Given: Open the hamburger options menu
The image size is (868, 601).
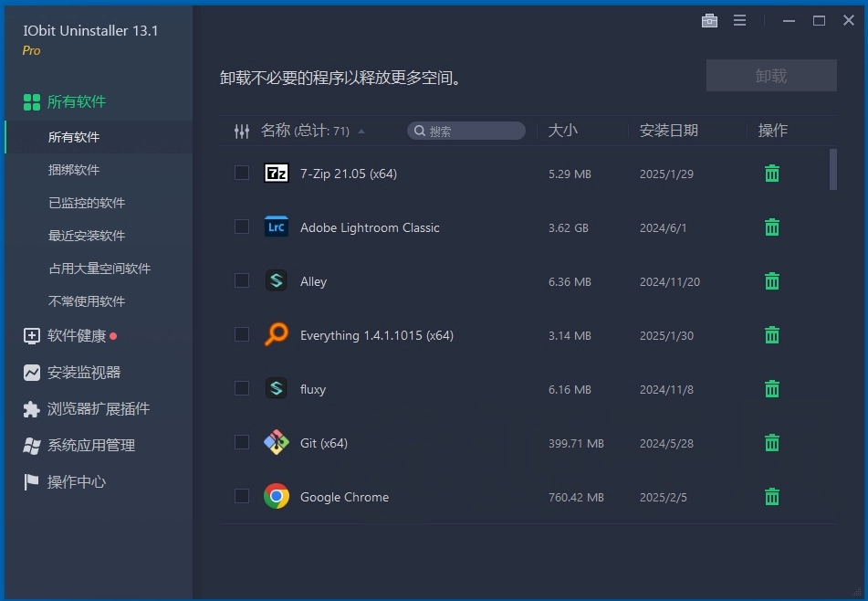Looking at the screenshot, I should pos(740,21).
